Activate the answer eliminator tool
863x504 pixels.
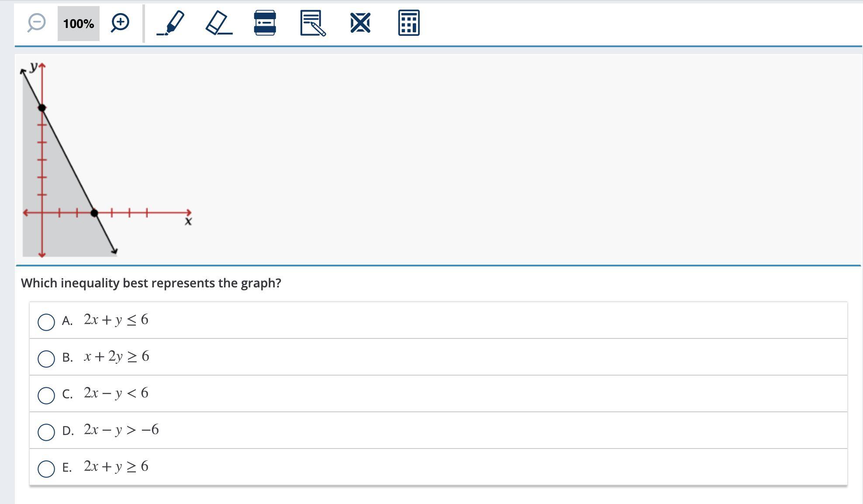360,23
